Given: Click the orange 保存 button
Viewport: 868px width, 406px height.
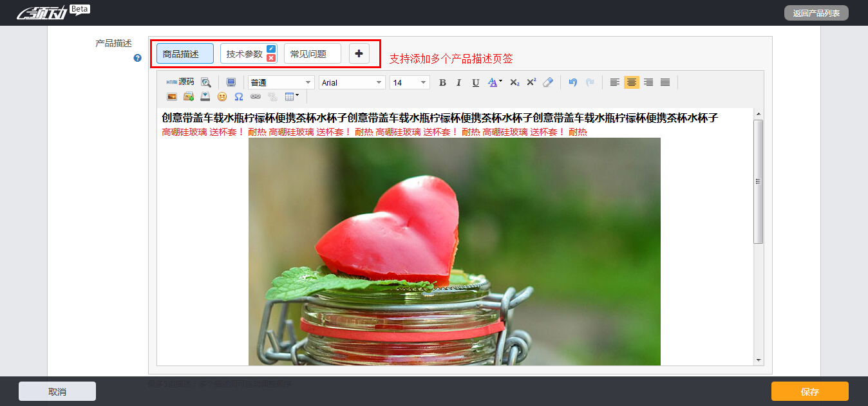Looking at the screenshot, I should pyautogui.click(x=809, y=391).
